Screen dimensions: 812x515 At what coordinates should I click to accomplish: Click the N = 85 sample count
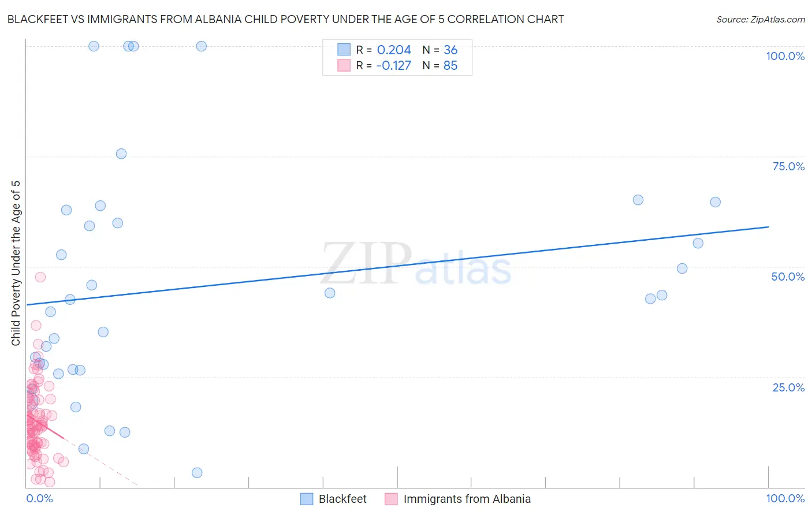click(440, 65)
